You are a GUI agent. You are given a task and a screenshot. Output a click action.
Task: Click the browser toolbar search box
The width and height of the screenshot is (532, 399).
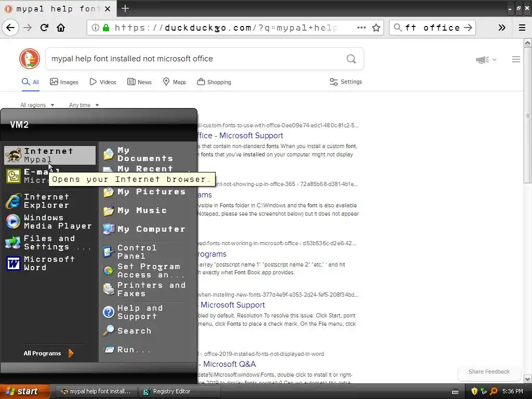coord(433,28)
